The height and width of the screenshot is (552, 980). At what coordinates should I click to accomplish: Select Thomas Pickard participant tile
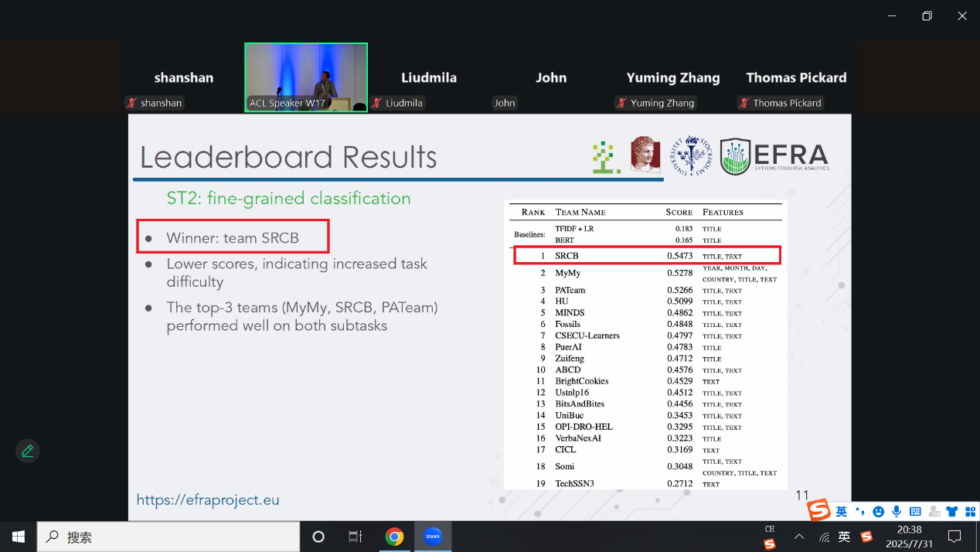(796, 78)
